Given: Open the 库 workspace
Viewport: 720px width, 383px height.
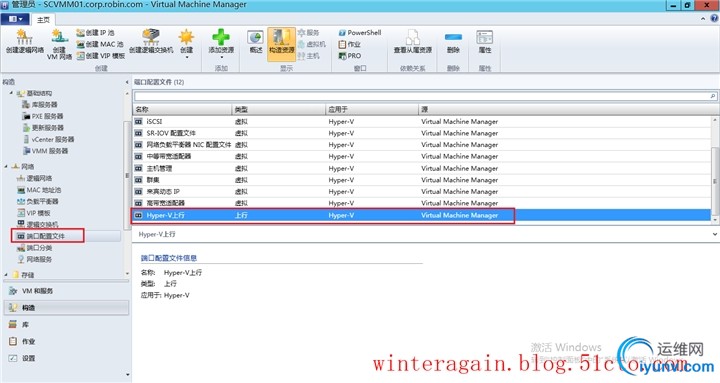Looking at the screenshot, I should click(66, 325).
